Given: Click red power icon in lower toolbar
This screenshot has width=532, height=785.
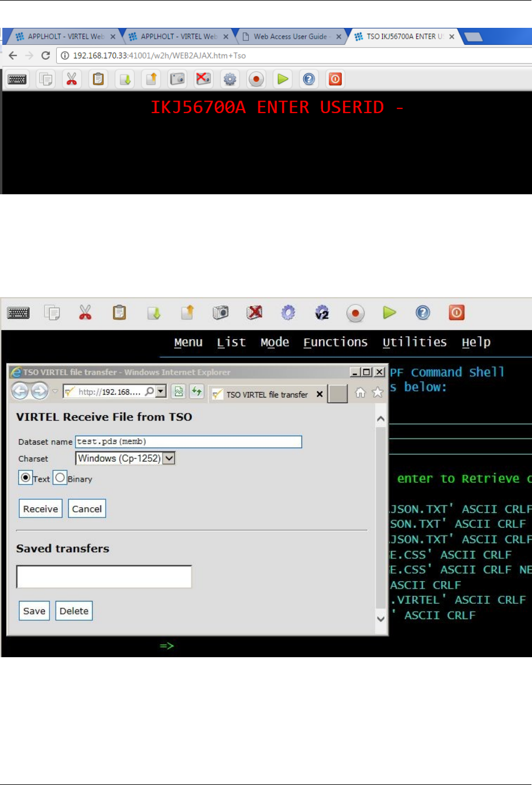Looking at the screenshot, I should click(x=456, y=312).
